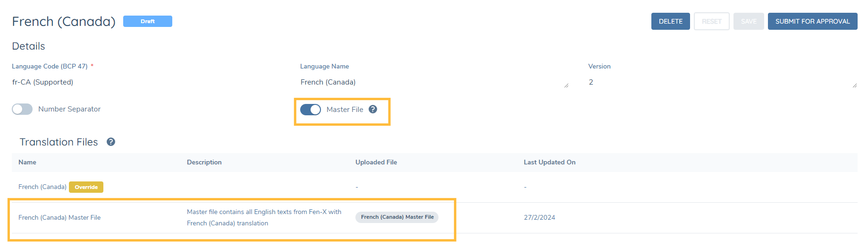Click the SAVE button
868x249 pixels.
point(748,21)
